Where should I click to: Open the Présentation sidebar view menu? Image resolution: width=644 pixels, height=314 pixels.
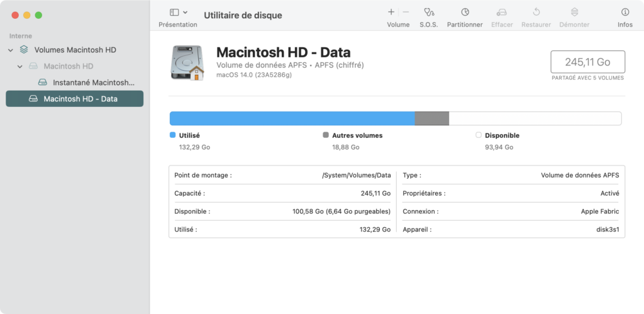coord(178,18)
